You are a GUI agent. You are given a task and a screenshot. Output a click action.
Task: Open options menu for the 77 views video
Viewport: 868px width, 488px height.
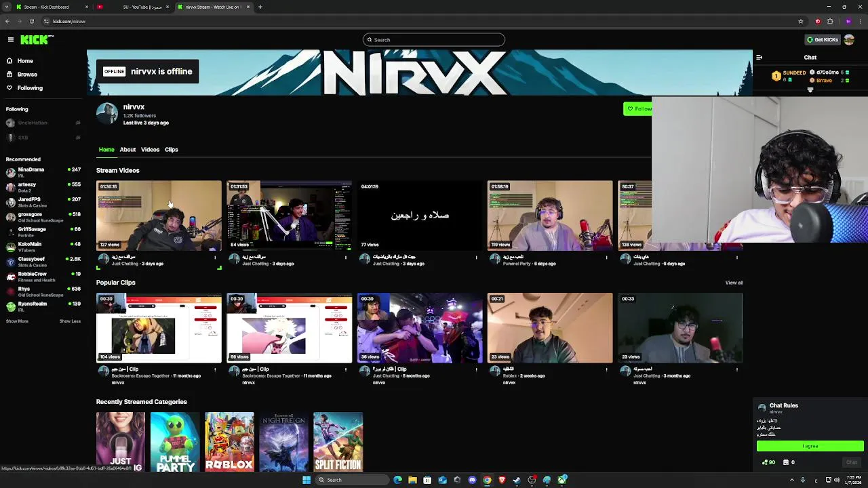coord(476,258)
